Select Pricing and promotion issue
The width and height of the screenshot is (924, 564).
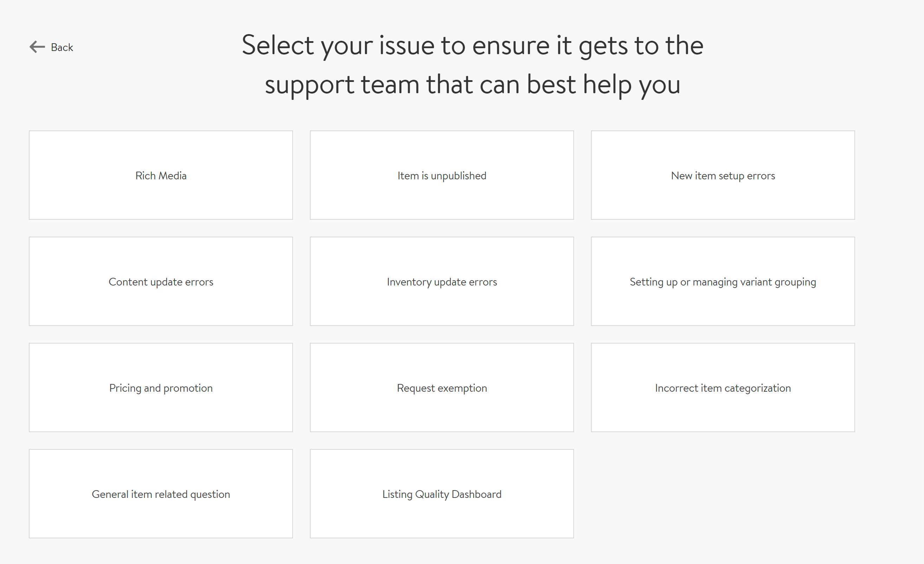[x=160, y=388]
